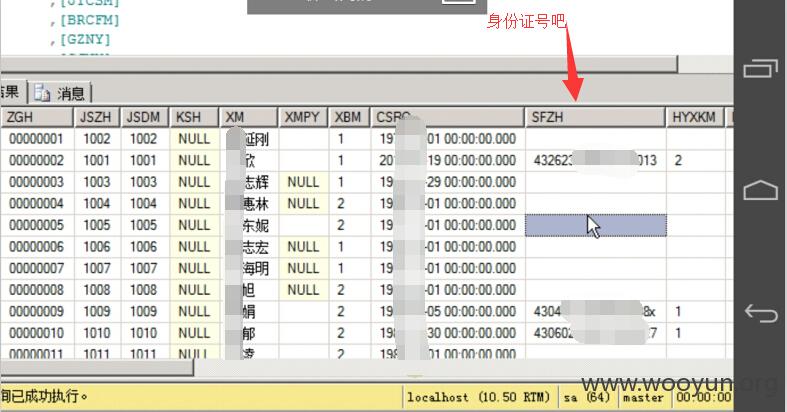Click XMPY NULL cell in row 00000003

[303, 182]
